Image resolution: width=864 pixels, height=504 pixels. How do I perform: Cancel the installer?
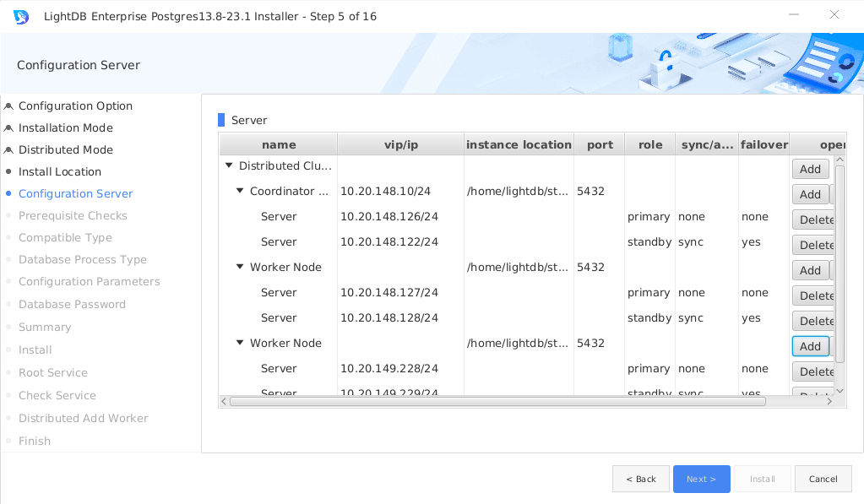tap(823, 480)
